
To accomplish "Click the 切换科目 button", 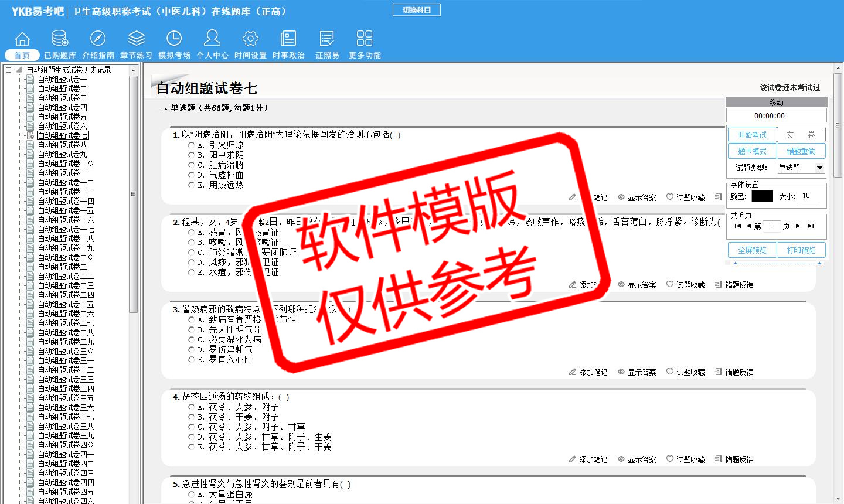I will click(x=416, y=10).
